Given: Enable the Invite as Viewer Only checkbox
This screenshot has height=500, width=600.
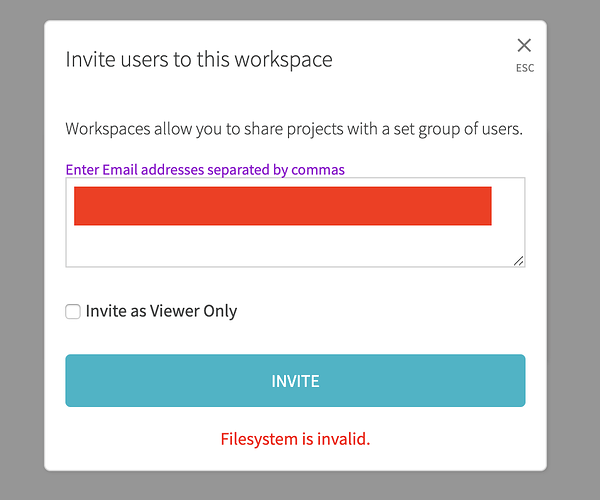Looking at the screenshot, I should pos(73,312).
